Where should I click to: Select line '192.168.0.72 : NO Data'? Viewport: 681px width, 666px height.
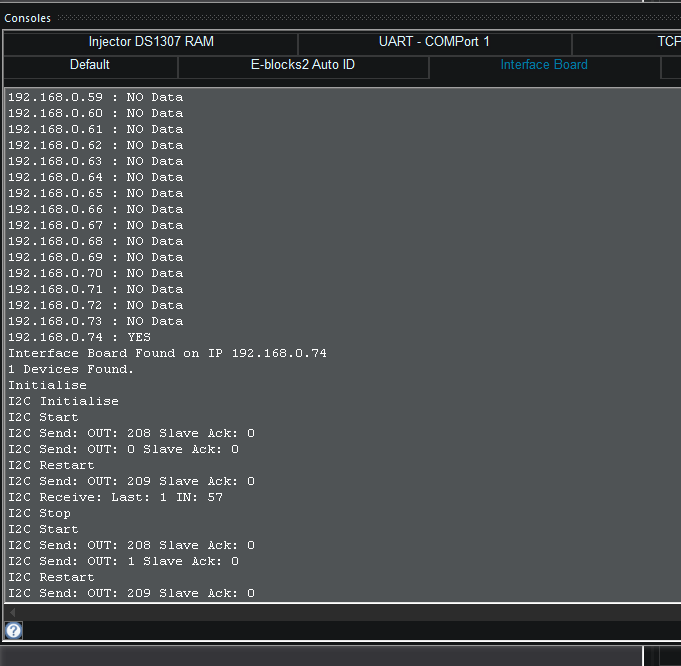pos(96,305)
